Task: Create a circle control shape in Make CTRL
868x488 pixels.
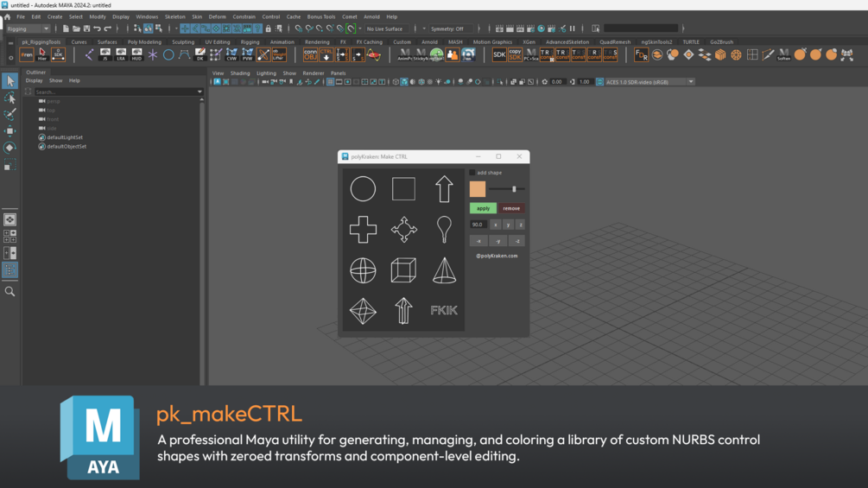Action: click(363, 188)
